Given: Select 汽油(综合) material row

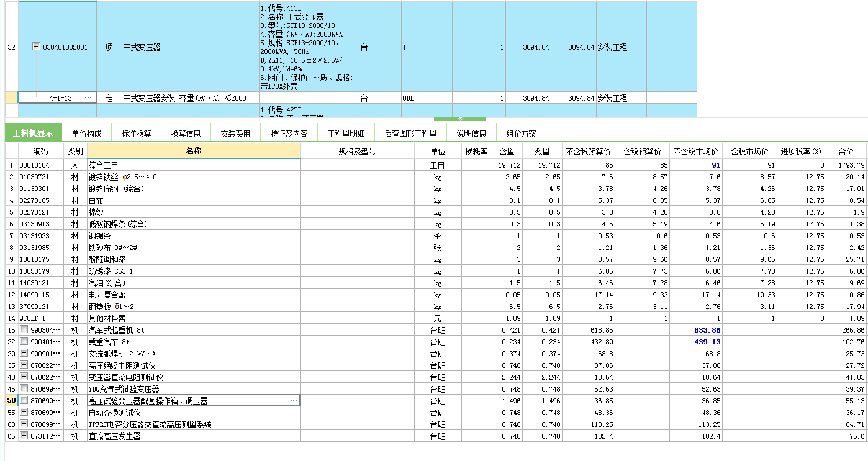Looking at the screenshot, I should (194, 283).
